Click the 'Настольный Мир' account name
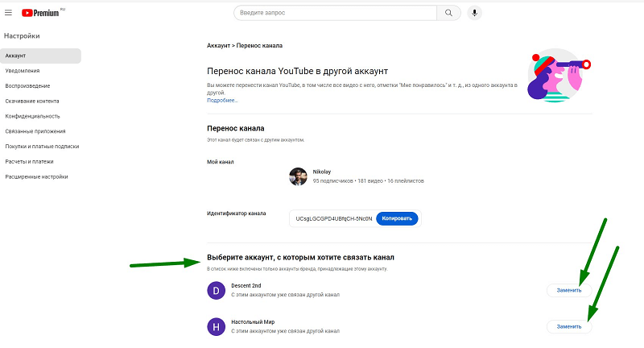This screenshot has height=348, width=644. pos(253,322)
